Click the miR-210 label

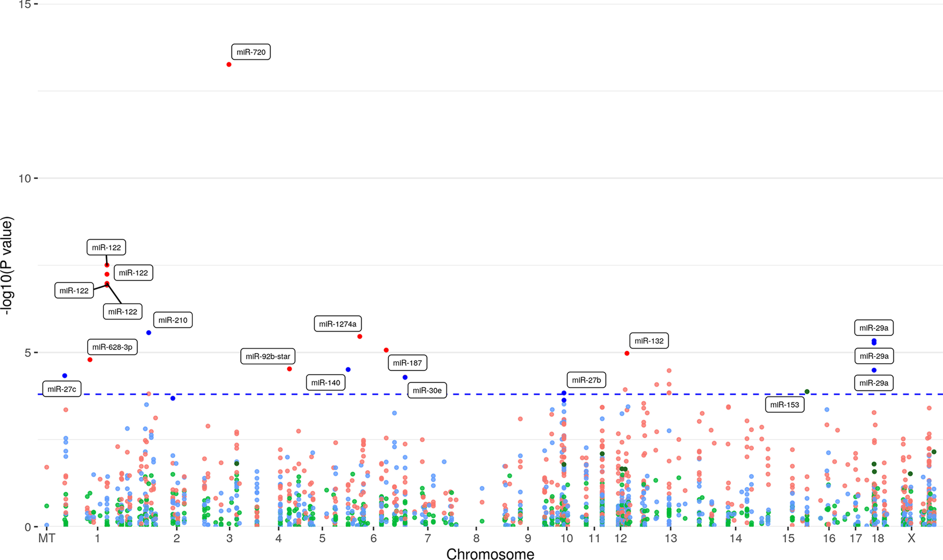point(173,320)
